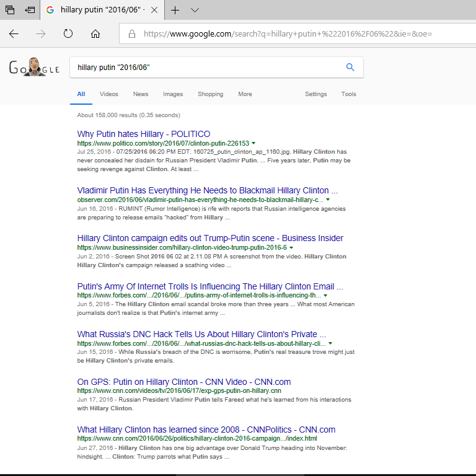Click the businessinsider.com green URL text
Viewport: 476px width, 476px height.
click(x=182, y=247)
